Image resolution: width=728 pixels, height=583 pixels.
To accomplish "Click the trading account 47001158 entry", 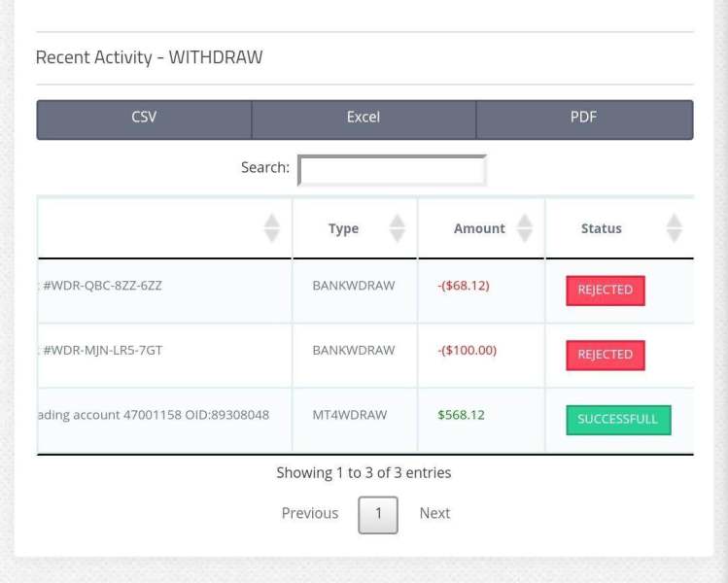I will (x=153, y=415).
